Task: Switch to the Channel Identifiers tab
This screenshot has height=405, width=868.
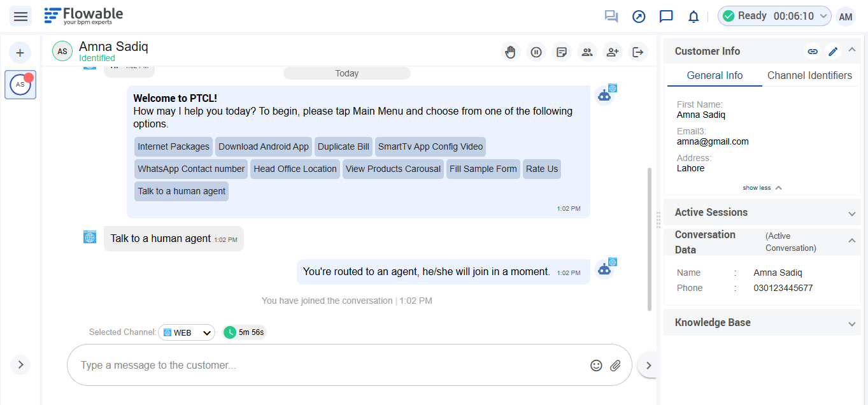Action: (x=809, y=75)
